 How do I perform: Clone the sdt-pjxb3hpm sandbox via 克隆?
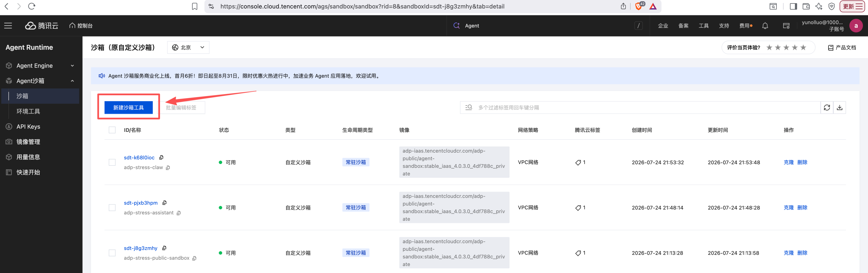tap(789, 208)
